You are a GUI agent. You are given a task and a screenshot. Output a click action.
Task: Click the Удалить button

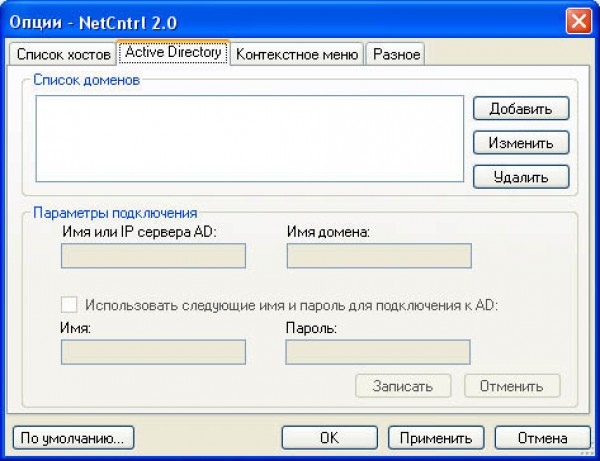click(520, 178)
